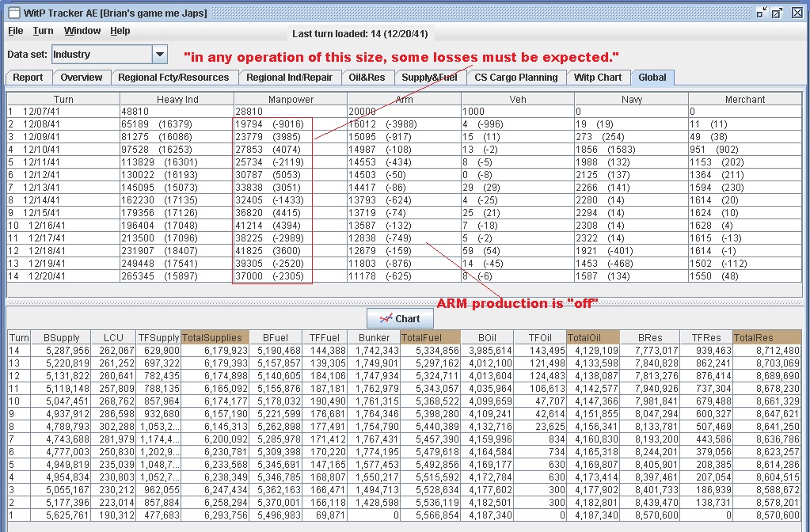Switch to the Witp Chart tab
This screenshot has height=532, width=810.
pos(598,78)
